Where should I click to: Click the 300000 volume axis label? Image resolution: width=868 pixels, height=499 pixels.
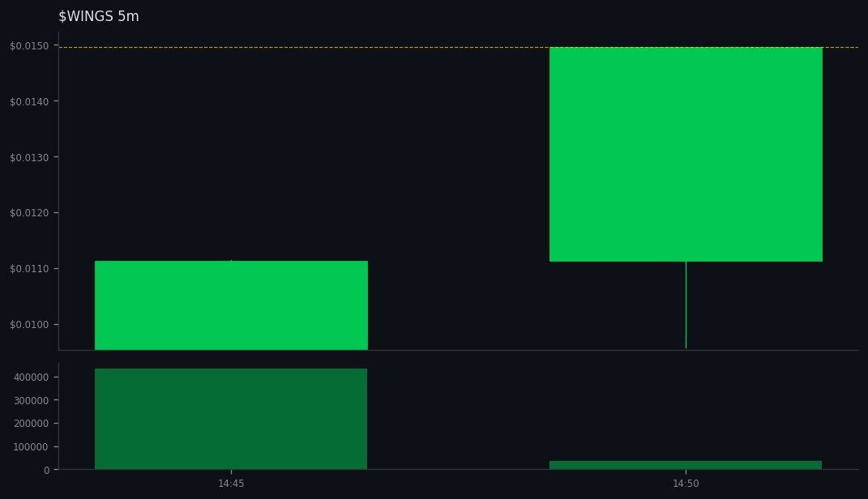(x=31, y=399)
